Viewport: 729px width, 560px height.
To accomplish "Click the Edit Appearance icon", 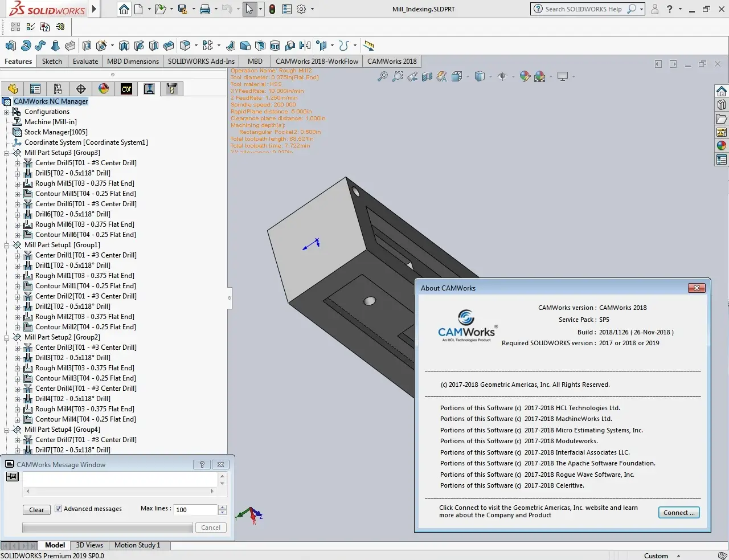I will point(525,76).
